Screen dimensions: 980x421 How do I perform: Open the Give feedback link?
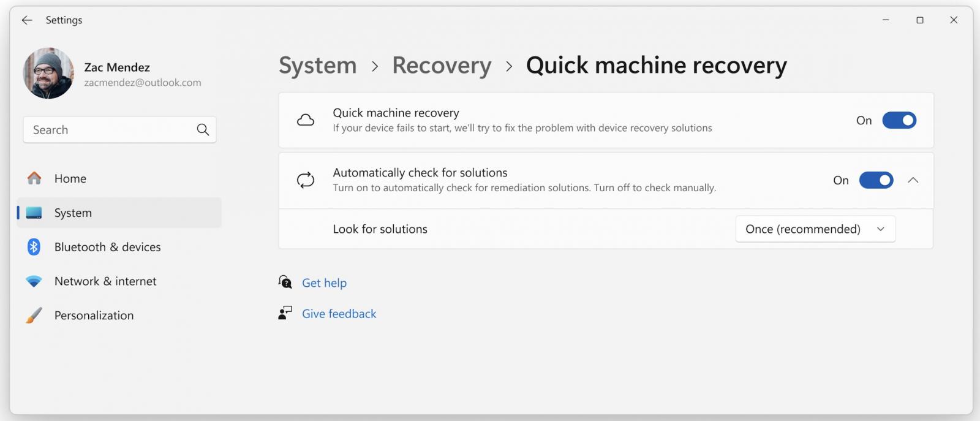[x=339, y=314]
